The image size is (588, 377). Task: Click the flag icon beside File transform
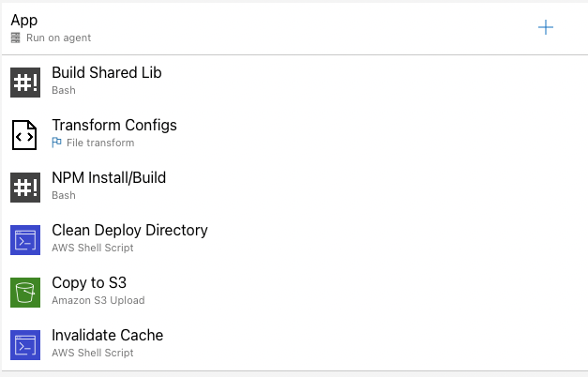pos(56,143)
